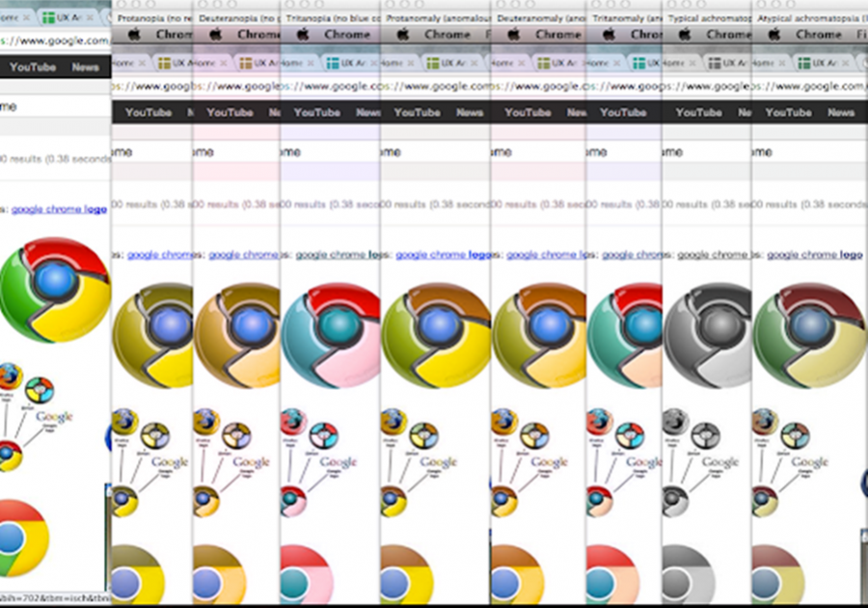Click the flat Chrome logo in the Protanomaly window
Viewport: 868px width, 608px height.
click(x=407, y=574)
